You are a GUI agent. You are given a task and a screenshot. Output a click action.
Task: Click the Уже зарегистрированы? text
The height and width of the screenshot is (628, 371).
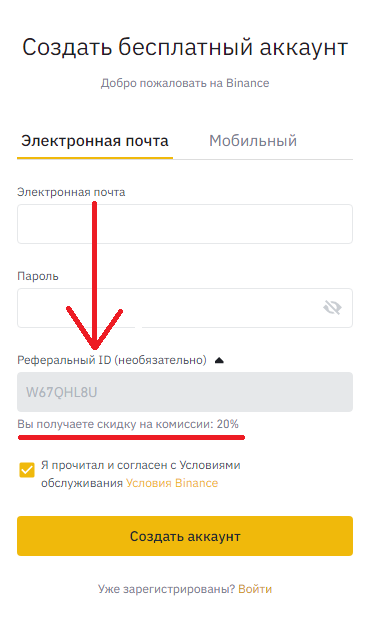pos(166,589)
